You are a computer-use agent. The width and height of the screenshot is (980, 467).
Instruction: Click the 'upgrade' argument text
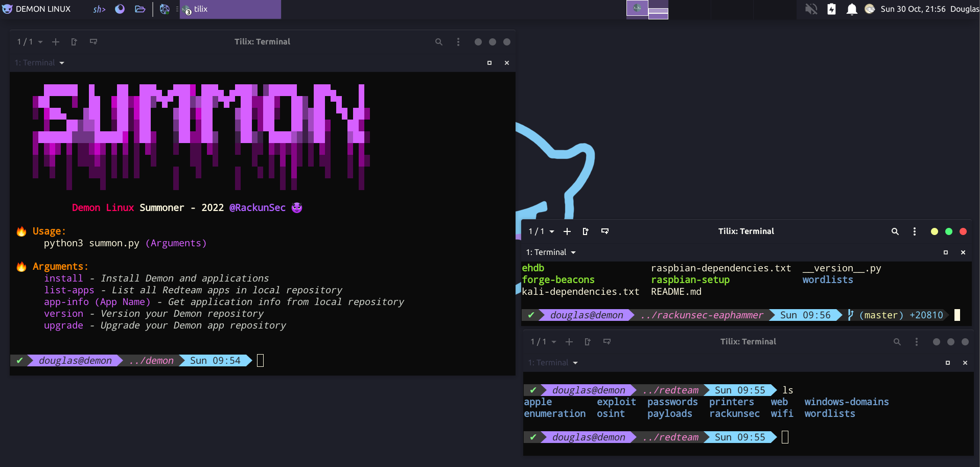click(63, 325)
